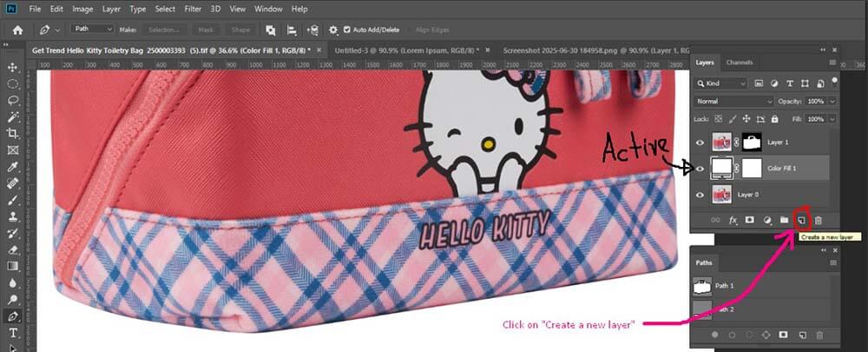Screen dimensions: 868x352
Task: Click the Opacity 100% field
Action: (817, 102)
